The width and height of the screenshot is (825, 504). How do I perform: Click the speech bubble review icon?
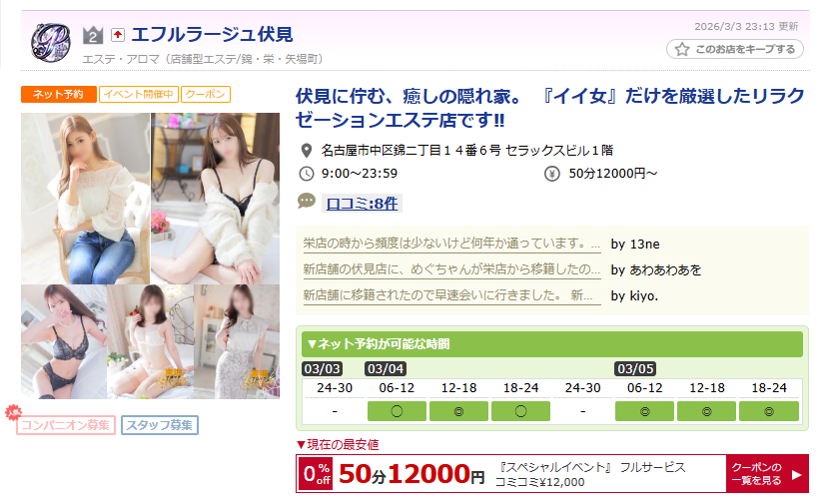(307, 201)
